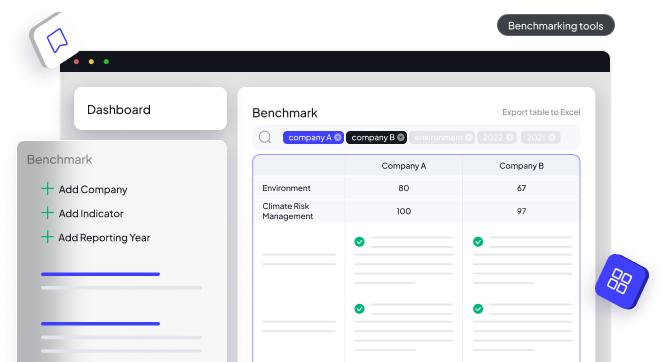Click the Benchmark heading above the search bar
The image size is (670, 362).
[285, 113]
